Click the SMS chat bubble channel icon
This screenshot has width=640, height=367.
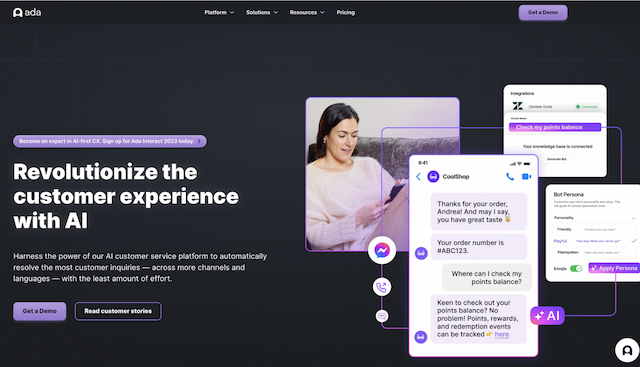pyautogui.click(x=382, y=316)
